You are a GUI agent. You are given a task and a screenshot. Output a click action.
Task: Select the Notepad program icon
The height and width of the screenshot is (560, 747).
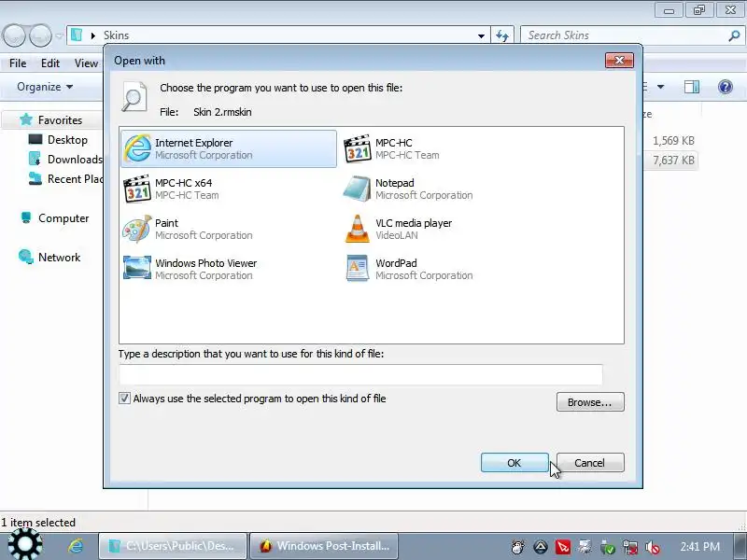(x=358, y=189)
